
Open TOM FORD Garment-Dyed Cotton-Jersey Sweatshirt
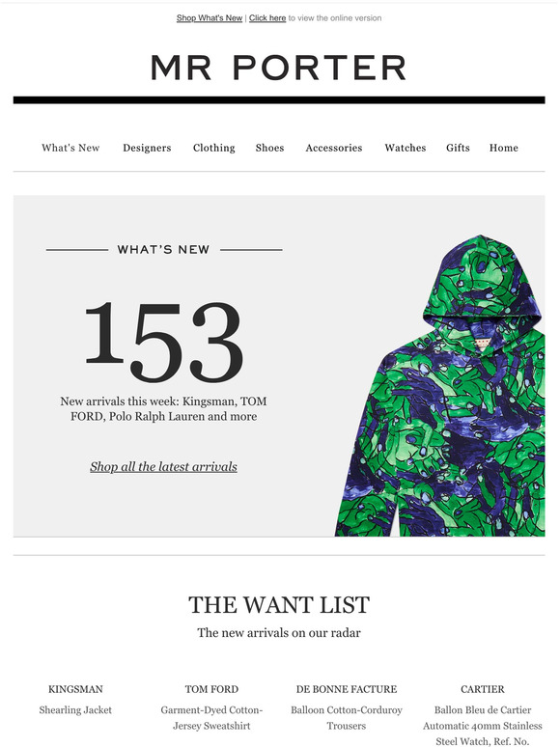pos(211,707)
